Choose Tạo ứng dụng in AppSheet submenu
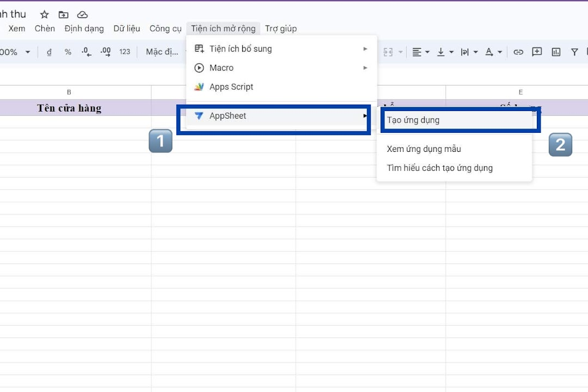The width and height of the screenshot is (588, 392). click(413, 120)
